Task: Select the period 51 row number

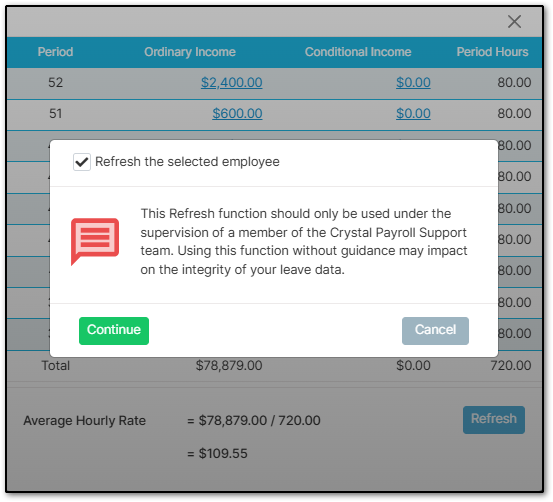Action: pos(55,114)
